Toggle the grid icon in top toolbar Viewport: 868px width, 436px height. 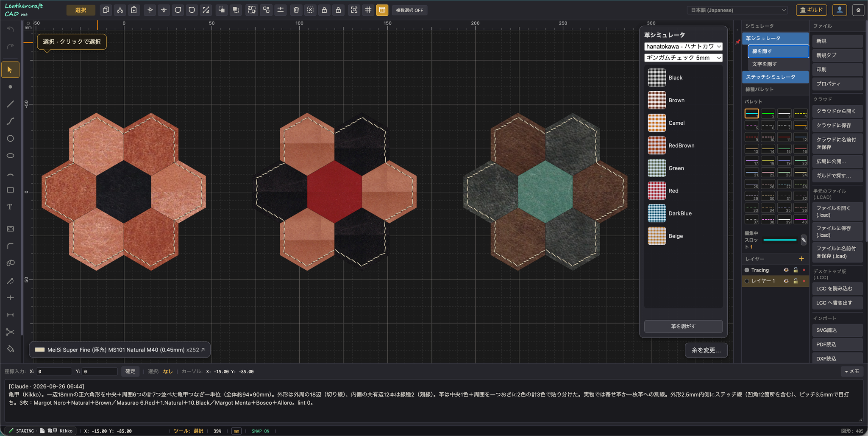coord(368,10)
